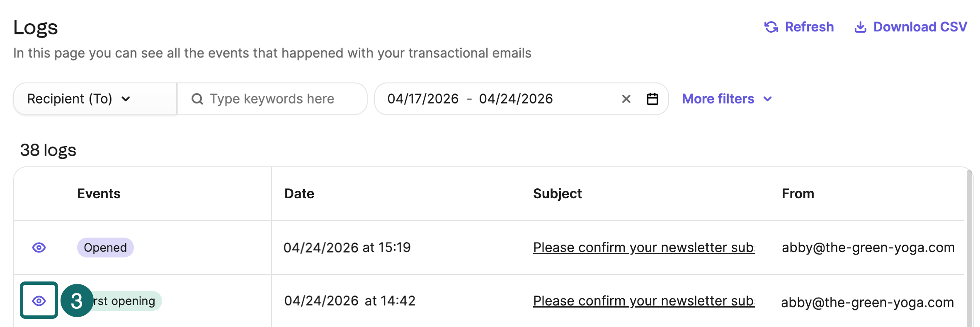
Task: Open the newsletter subscription email from 15:19
Action: coord(644,248)
